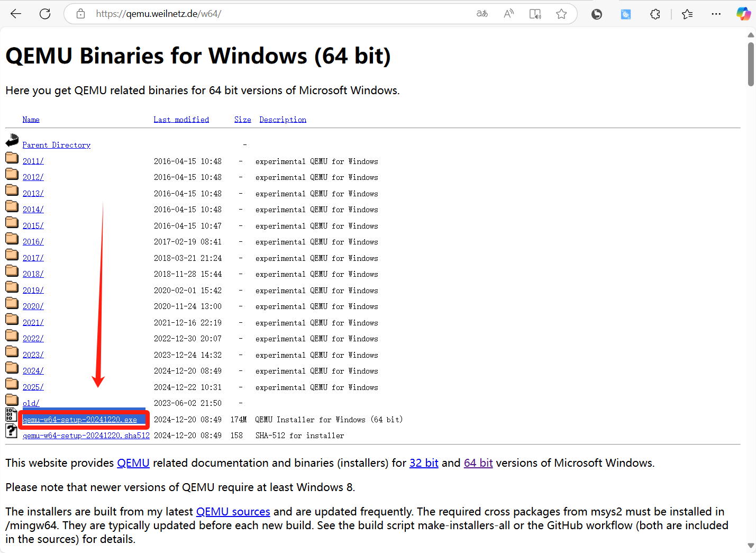Sort the listing by the Name column
This screenshot has width=756, height=553.
click(x=31, y=120)
